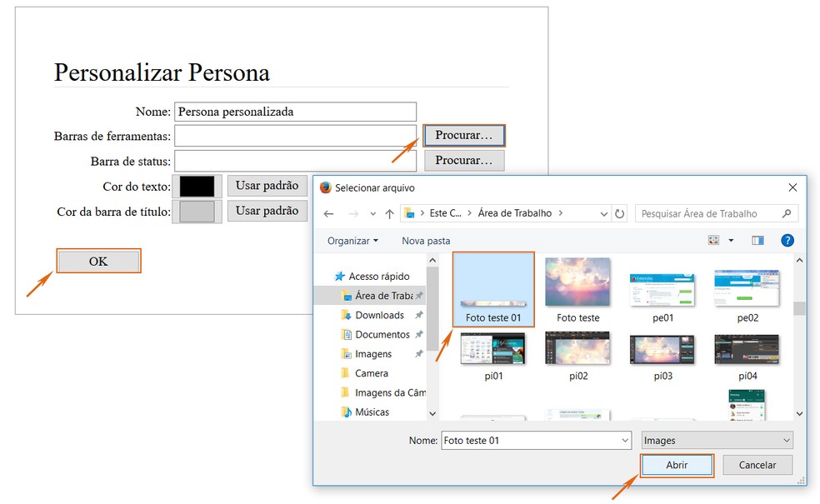Image resolution: width=820 pixels, height=504 pixels.
Task: Select the pi02 image file
Action: 577,356
